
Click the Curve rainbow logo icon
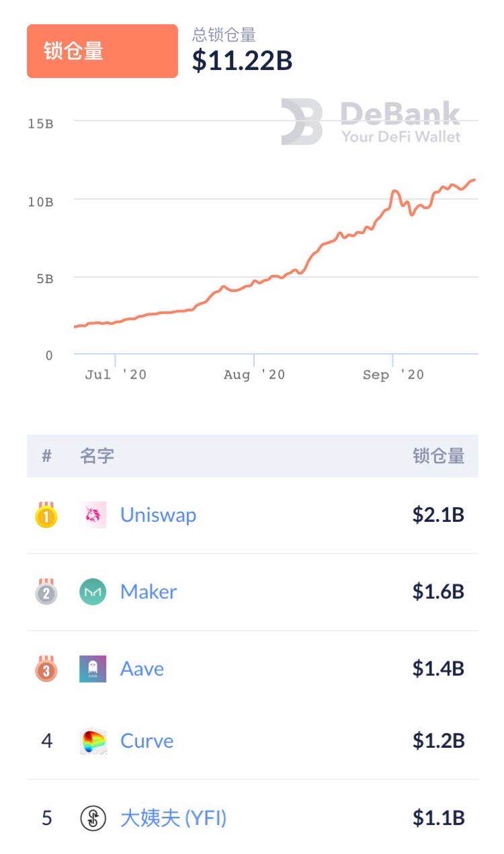click(x=93, y=741)
